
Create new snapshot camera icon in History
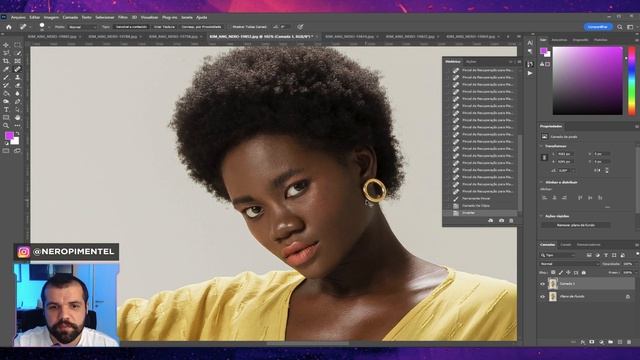[501, 221]
